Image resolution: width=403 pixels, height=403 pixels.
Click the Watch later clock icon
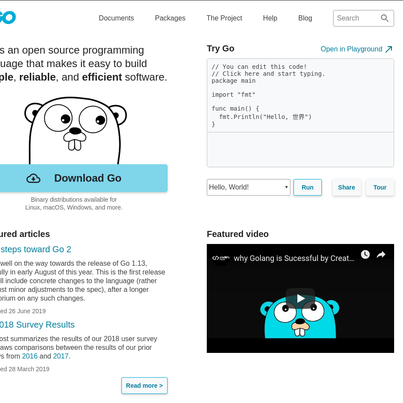click(365, 255)
